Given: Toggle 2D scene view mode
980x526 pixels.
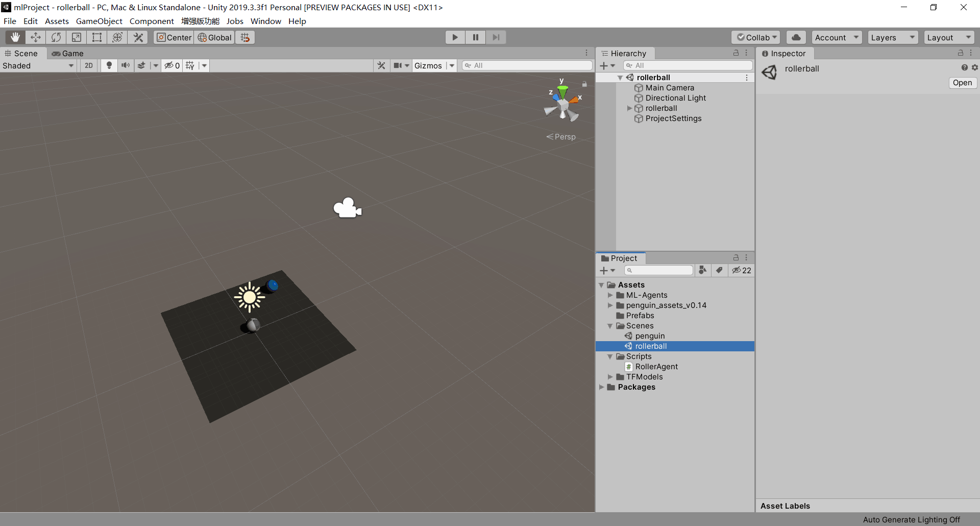Looking at the screenshot, I should click(x=88, y=65).
